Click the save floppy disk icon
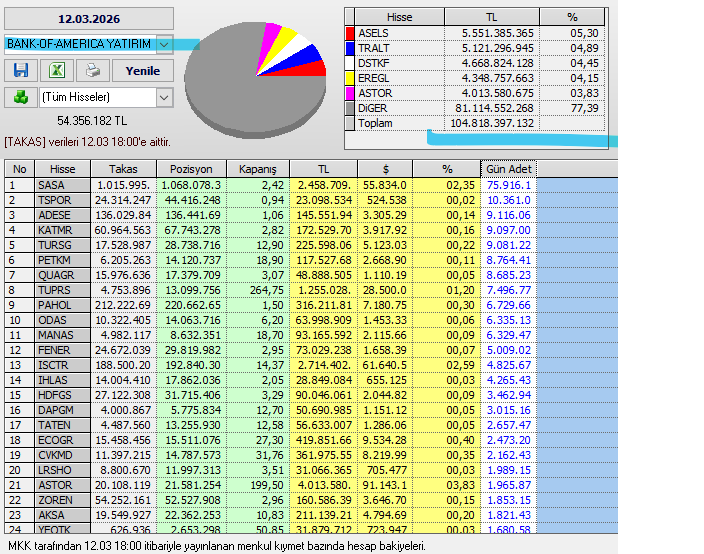 click(21, 70)
